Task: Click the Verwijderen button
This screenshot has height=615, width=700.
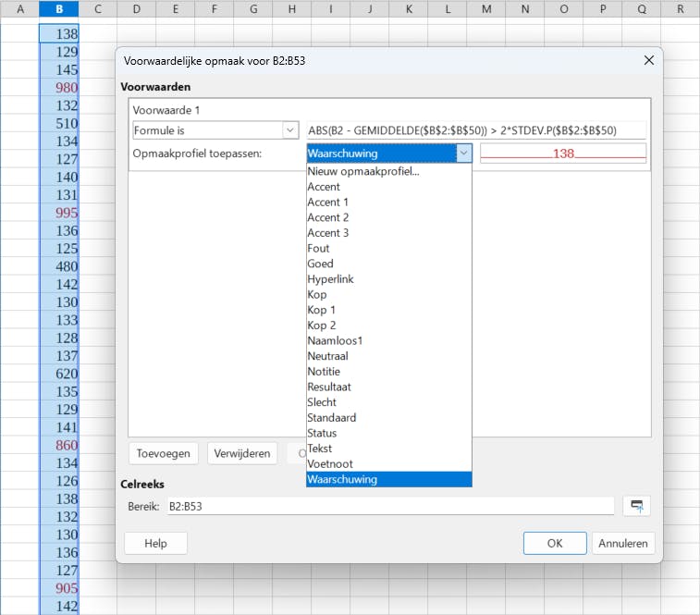Action: tap(242, 453)
